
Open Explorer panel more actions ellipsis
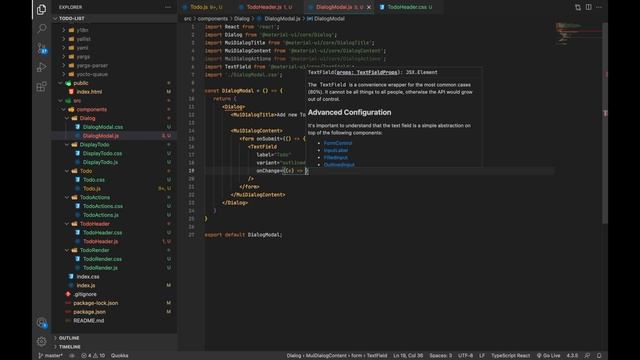click(168, 7)
